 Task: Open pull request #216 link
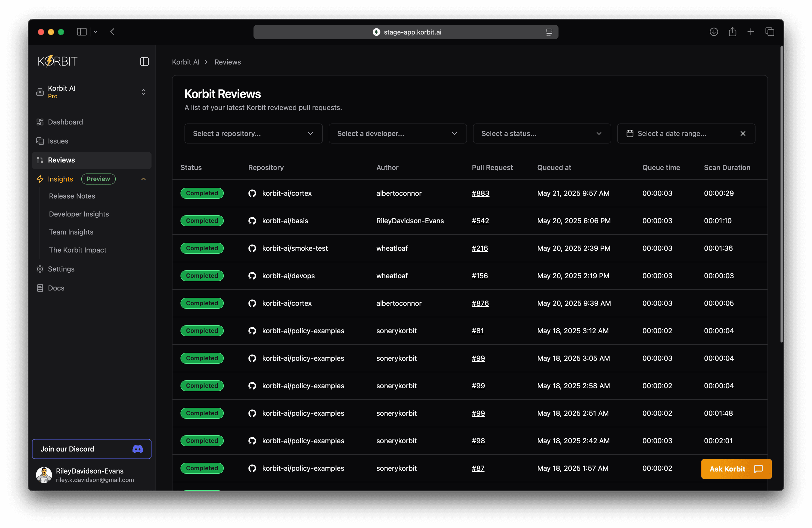click(x=480, y=248)
